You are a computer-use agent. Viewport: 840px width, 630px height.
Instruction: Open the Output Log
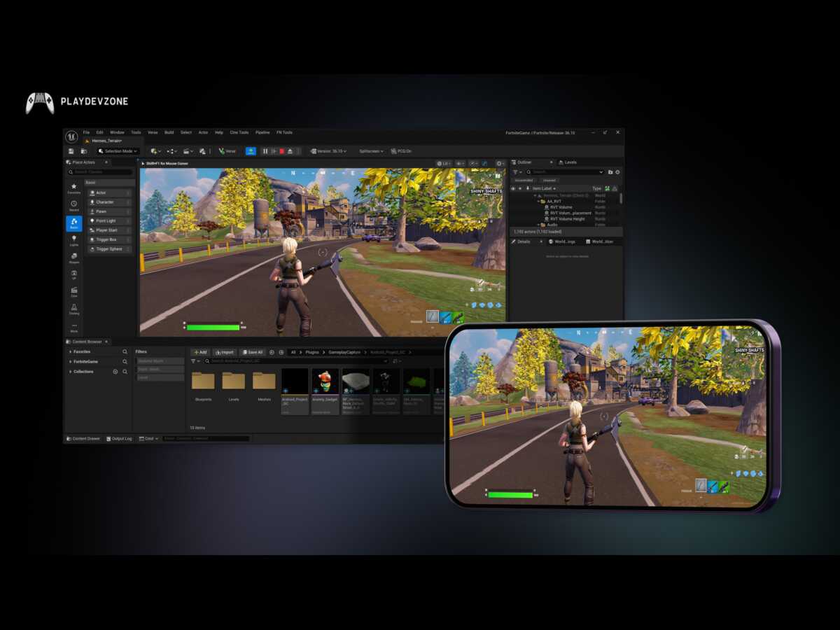tap(119, 438)
